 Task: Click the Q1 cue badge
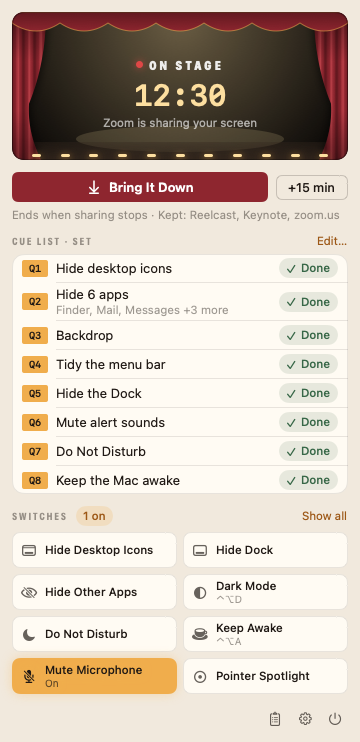click(x=35, y=269)
